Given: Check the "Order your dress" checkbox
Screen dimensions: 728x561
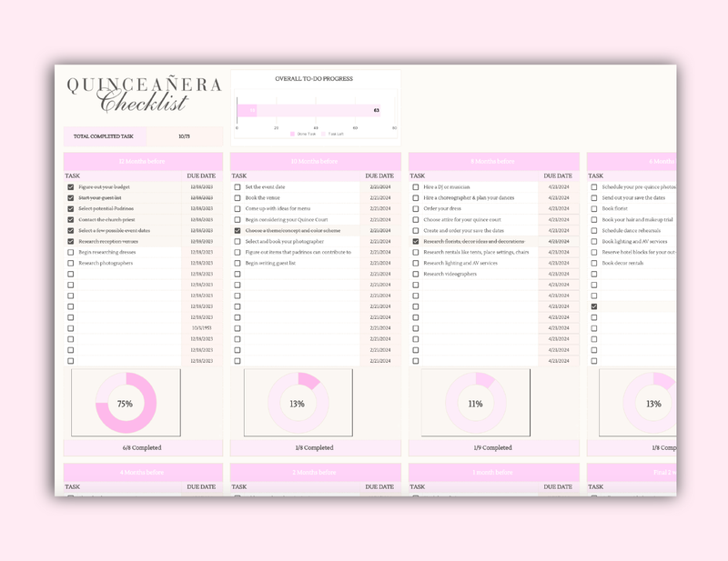Looking at the screenshot, I should point(415,209).
